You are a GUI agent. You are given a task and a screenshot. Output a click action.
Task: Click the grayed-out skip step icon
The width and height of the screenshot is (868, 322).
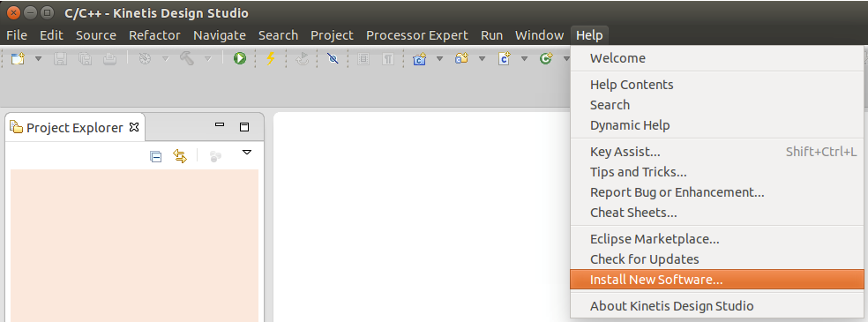[x=302, y=58]
